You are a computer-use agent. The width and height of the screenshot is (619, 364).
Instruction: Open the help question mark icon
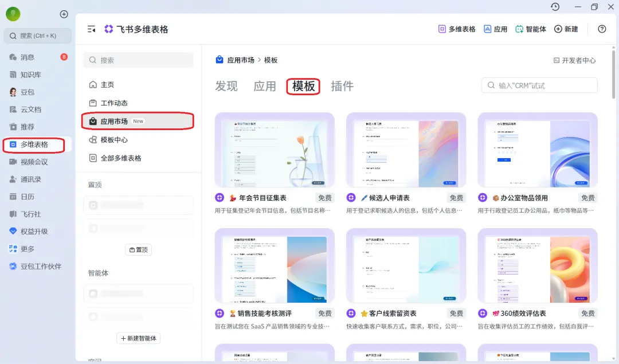click(602, 29)
